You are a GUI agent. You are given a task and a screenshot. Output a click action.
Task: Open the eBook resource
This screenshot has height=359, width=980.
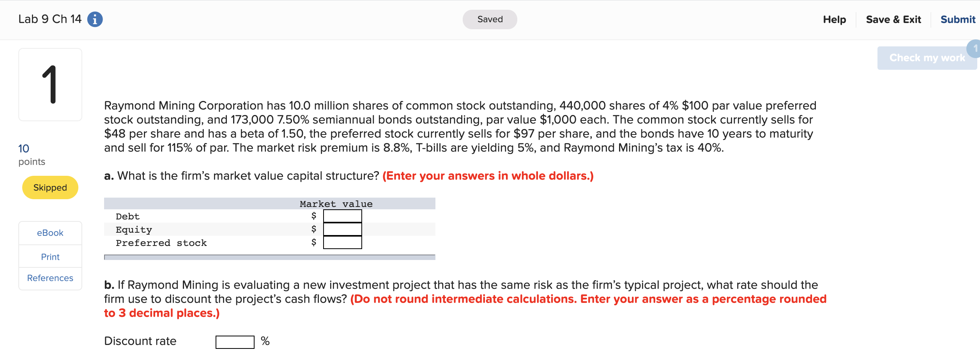pos(50,233)
